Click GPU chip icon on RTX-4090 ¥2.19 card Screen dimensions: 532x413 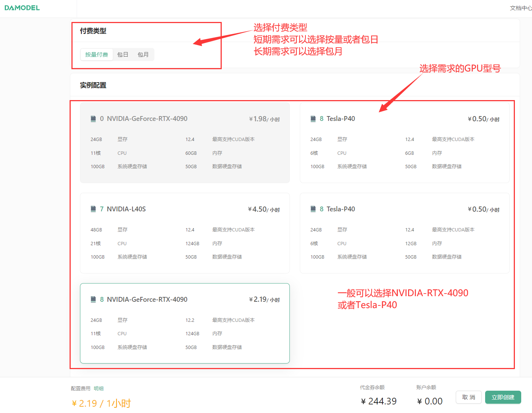coord(93,300)
